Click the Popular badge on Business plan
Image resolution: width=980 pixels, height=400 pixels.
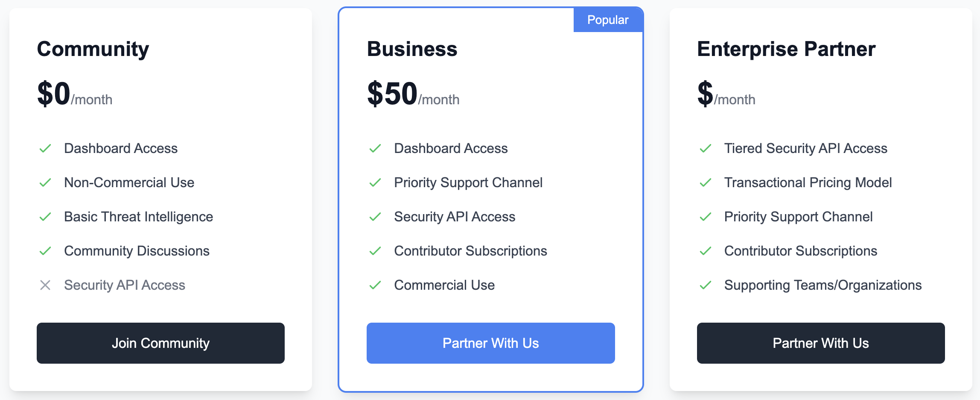(607, 20)
